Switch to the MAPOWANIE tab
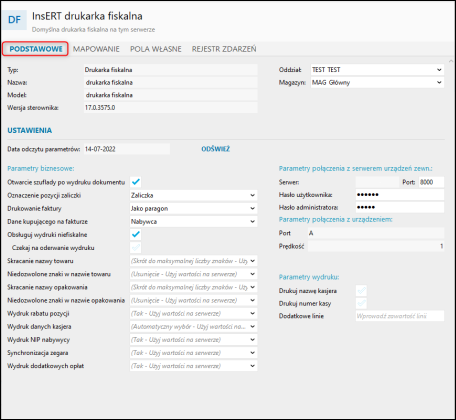Screen dimensions: 456x420 coord(96,49)
